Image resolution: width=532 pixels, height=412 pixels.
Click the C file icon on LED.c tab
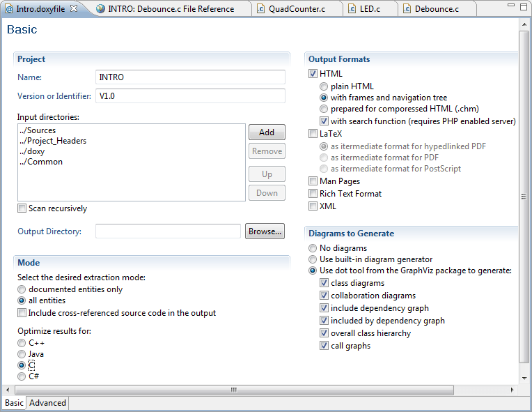coord(352,9)
